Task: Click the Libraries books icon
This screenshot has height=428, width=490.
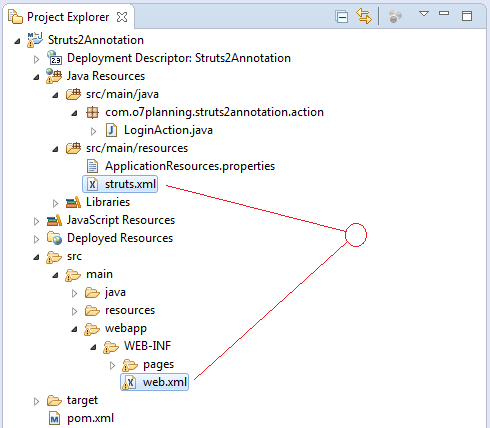Action: point(73,202)
